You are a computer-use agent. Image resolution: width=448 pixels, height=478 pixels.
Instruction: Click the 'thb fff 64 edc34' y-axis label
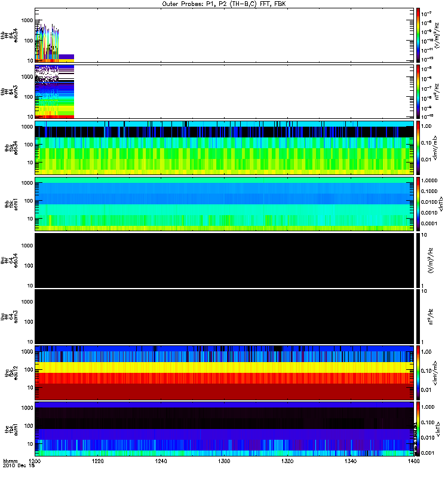click(9, 35)
